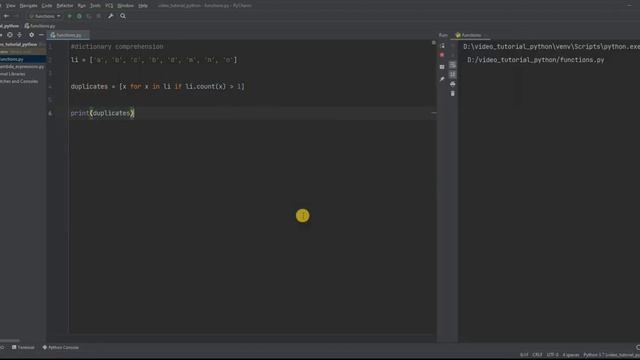Close the functions.py editor tab
Viewport: 640px width, 360px height.
[85, 36]
